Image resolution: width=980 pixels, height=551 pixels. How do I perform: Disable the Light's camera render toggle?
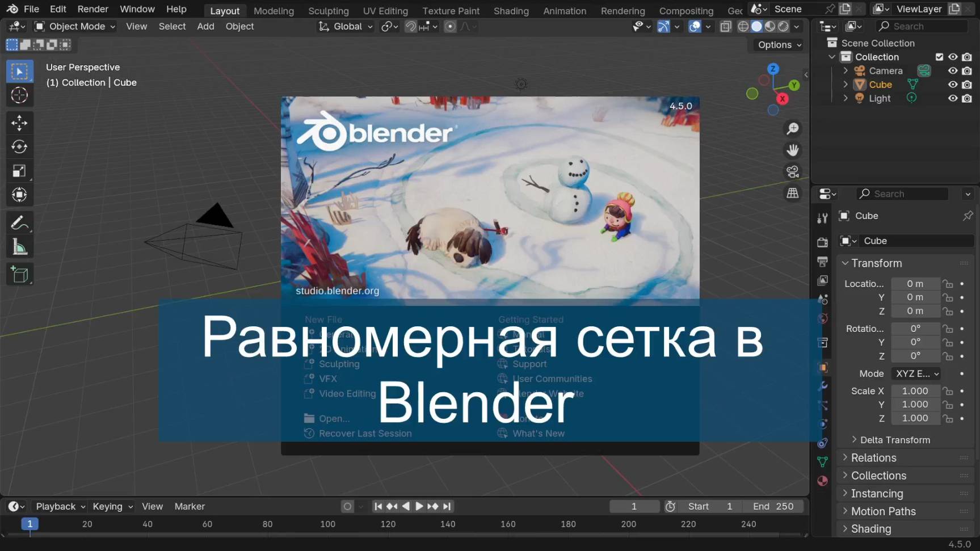966,98
